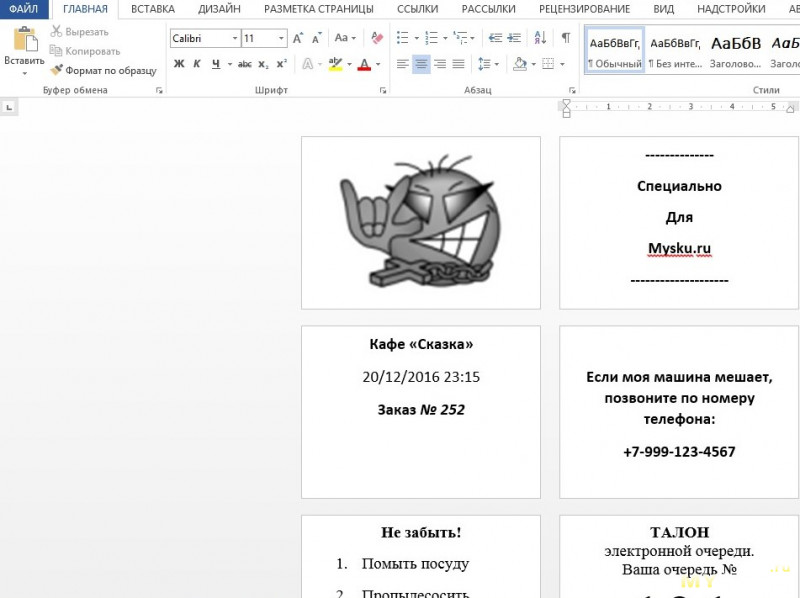Align text left
Image resolution: width=800 pixels, height=598 pixels.
coord(403,64)
